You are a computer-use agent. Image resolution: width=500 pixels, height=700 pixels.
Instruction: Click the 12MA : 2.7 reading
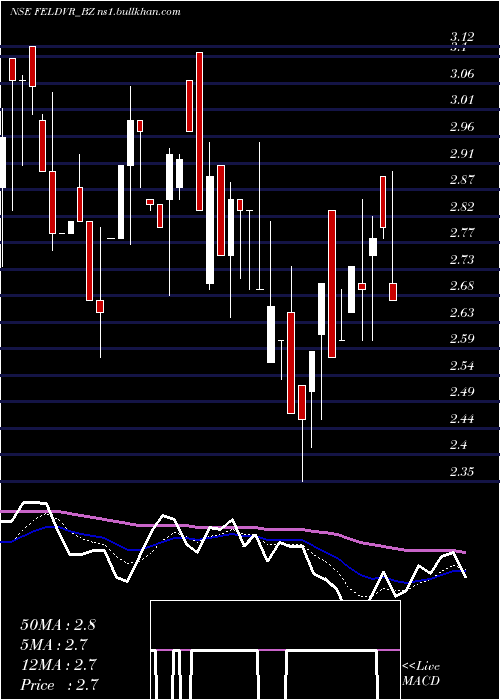point(58,665)
